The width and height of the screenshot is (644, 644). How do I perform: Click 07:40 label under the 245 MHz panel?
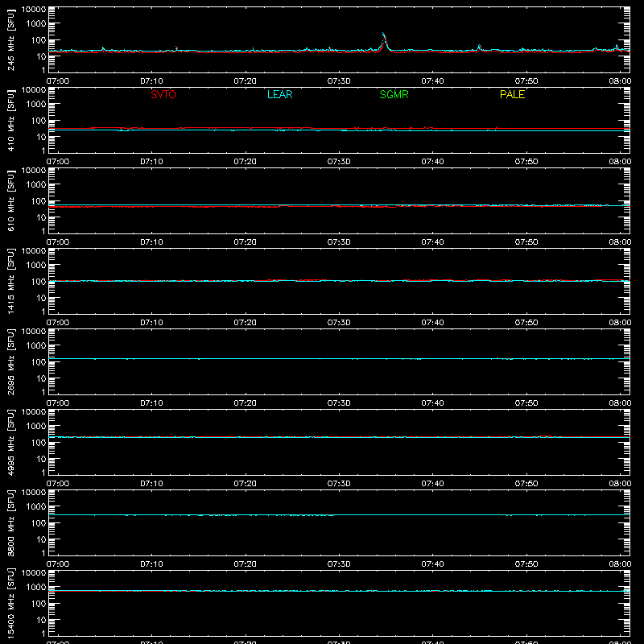click(x=432, y=81)
